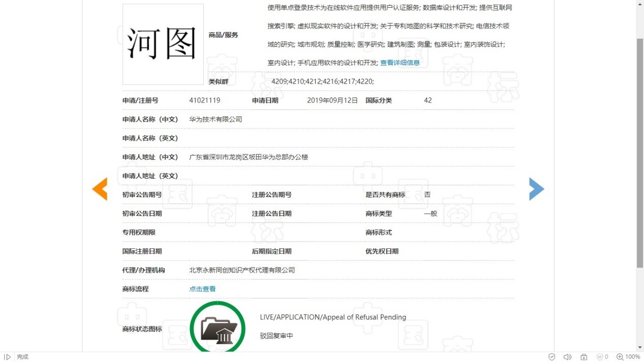Screen dimensions: 644x362
Task: Click the status text LIVE/APPLICATION/Appeal of Refusal Pending
Action: tap(333, 317)
